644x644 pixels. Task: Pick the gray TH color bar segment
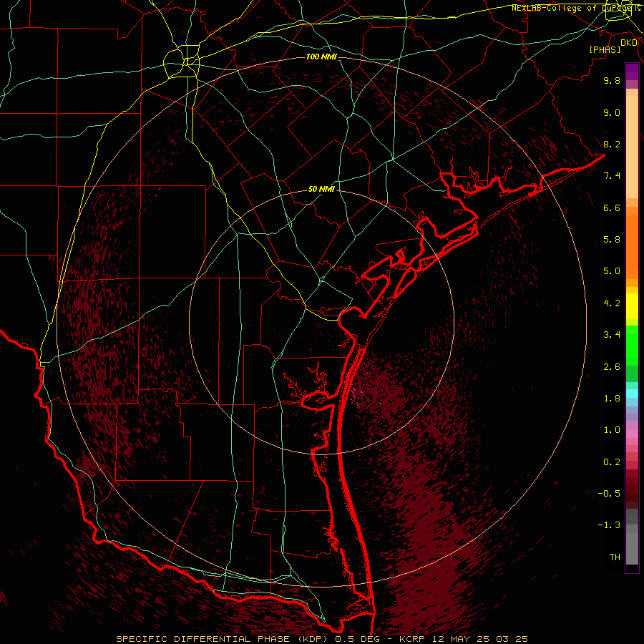632,549
